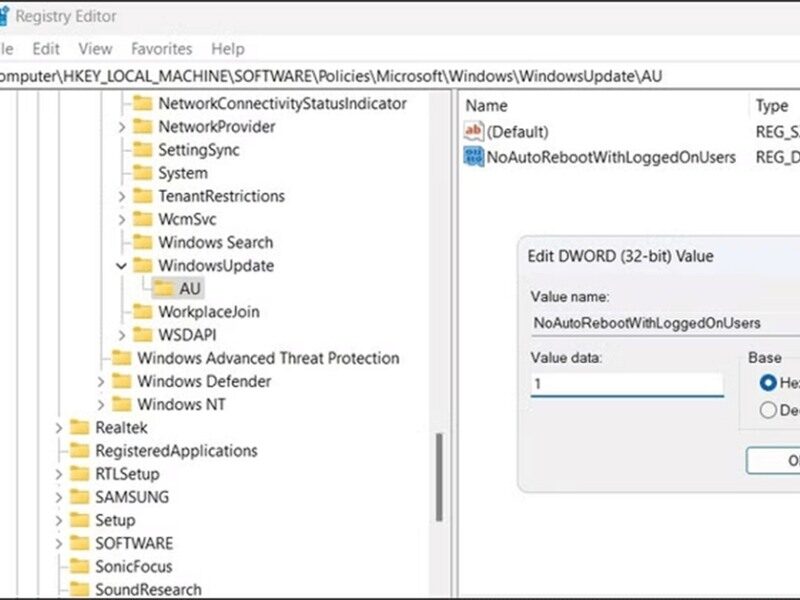Click the (Default) string value icon
The image size is (800, 600).
[x=474, y=132]
